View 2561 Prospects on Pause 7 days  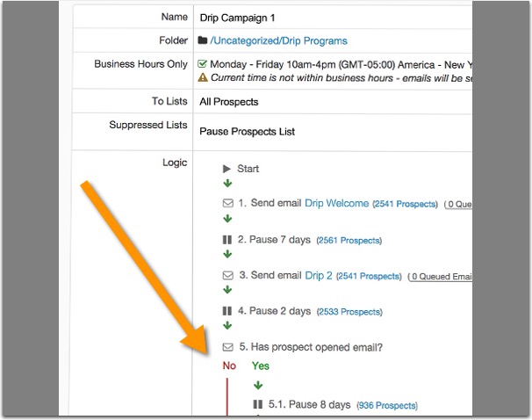[348, 240]
